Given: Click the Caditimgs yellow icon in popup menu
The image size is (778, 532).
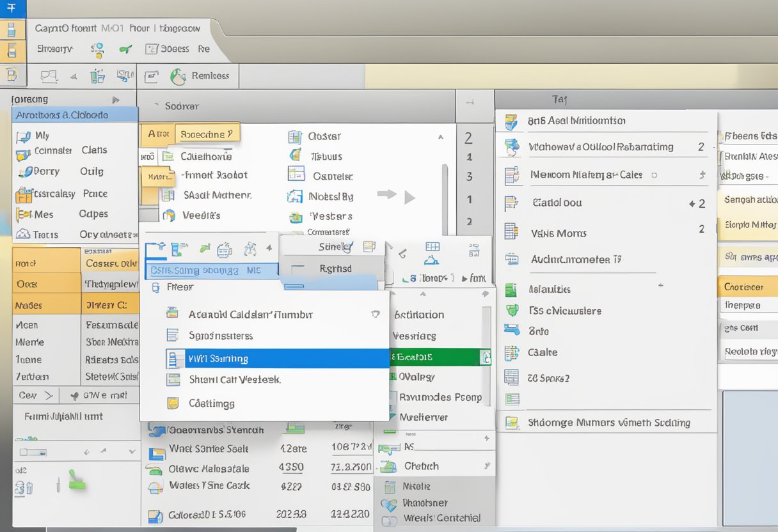Looking at the screenshot, I should [x=173, y=403].
